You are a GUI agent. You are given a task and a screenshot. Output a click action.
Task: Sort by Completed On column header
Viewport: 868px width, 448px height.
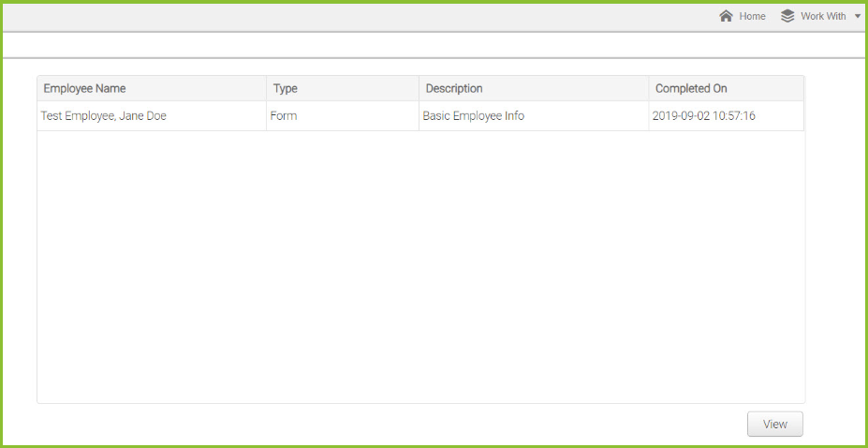(727, 89)
